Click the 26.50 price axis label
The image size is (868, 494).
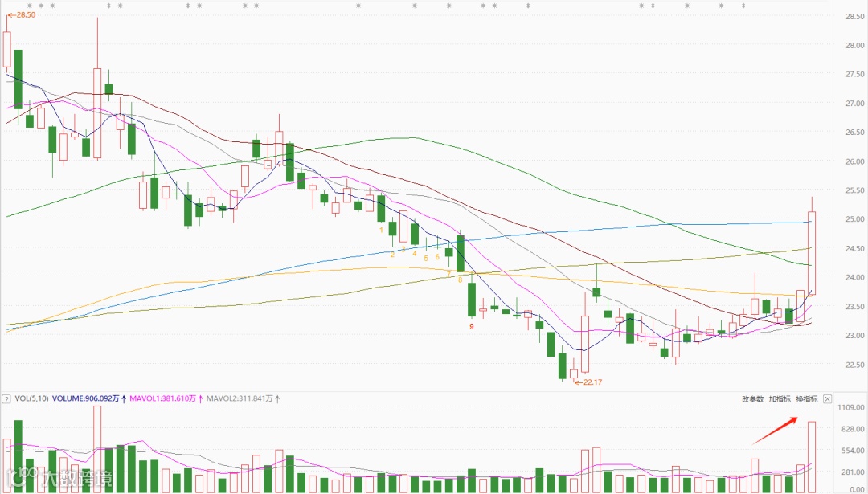(854, 133)
